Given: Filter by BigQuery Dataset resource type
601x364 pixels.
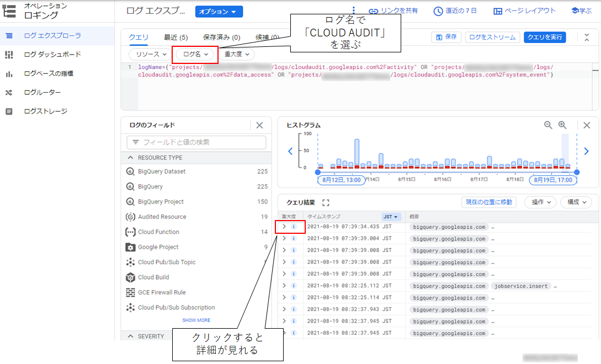Looking at the screenshot, I should 196,172.
